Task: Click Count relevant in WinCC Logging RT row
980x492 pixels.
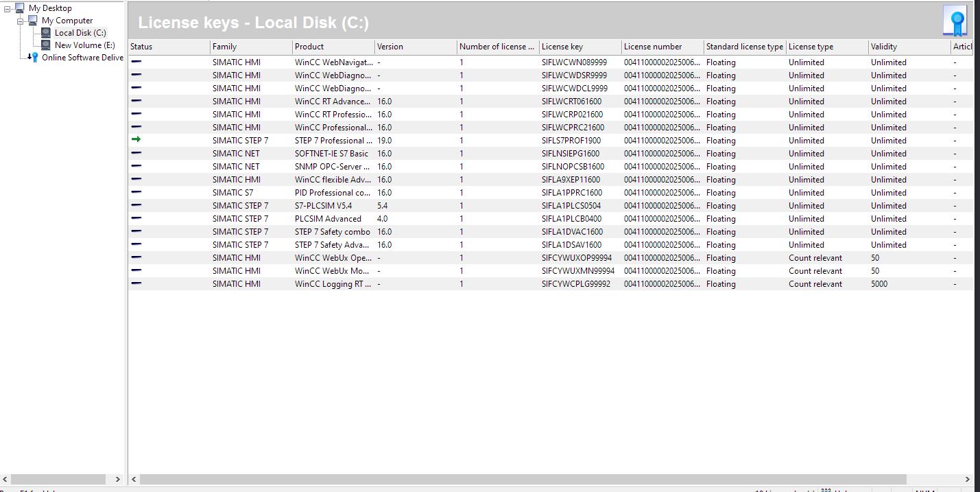Action: (815, 284)
